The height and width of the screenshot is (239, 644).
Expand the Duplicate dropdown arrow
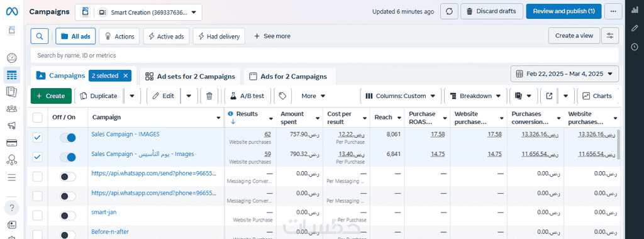click(132, 96)
